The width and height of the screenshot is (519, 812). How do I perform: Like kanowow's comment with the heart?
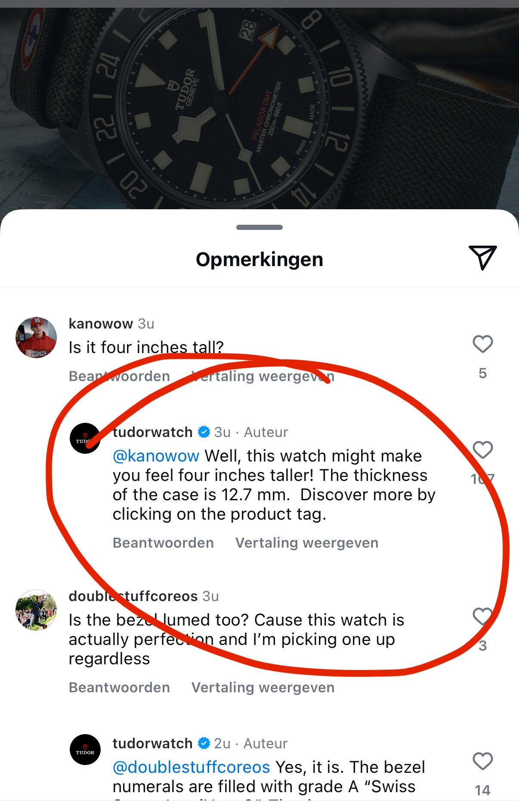(x=482, y=344)
